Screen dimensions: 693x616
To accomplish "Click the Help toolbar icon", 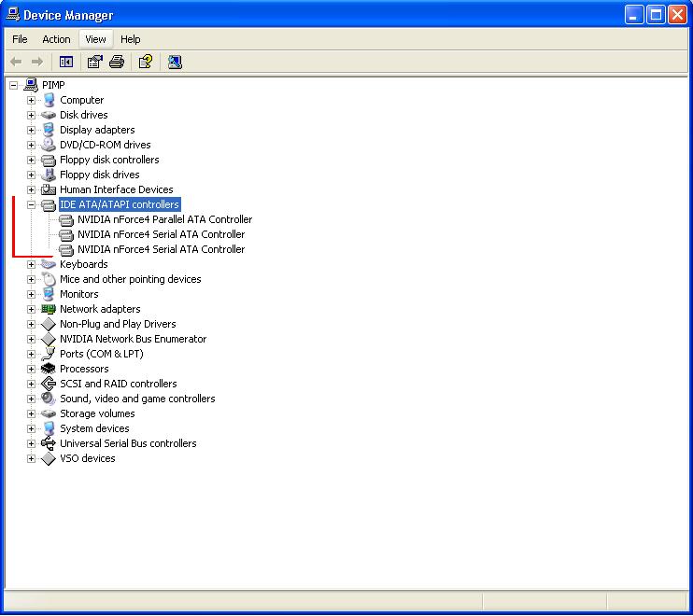I will tap(146, 62).
